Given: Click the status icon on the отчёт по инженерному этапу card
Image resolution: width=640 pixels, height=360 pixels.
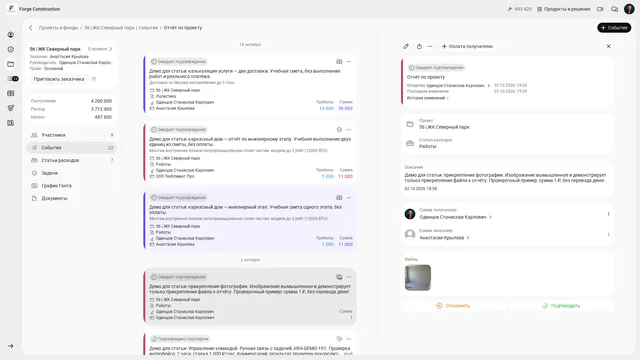Looking at the screenshot, I should tap(339, 130).
